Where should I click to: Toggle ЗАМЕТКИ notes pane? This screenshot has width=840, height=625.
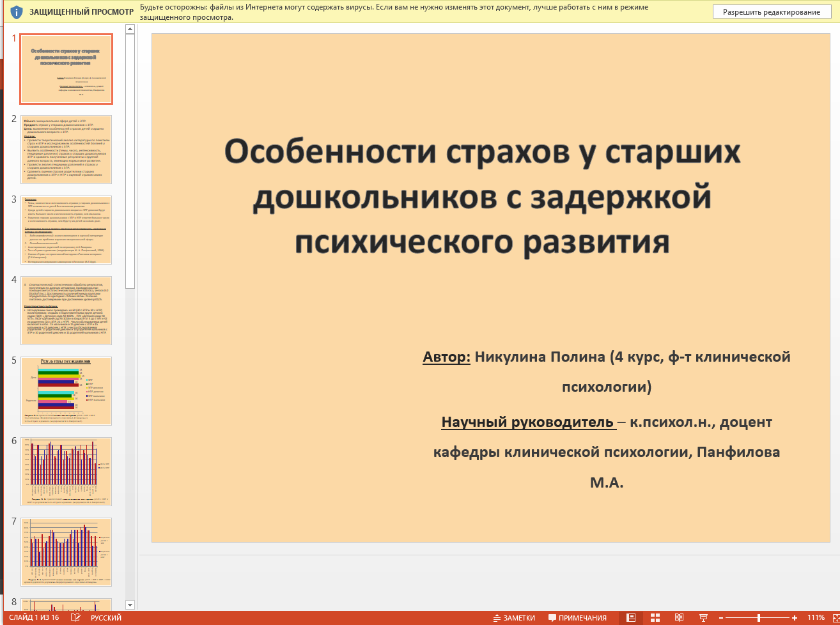click(x=514, y=618)
